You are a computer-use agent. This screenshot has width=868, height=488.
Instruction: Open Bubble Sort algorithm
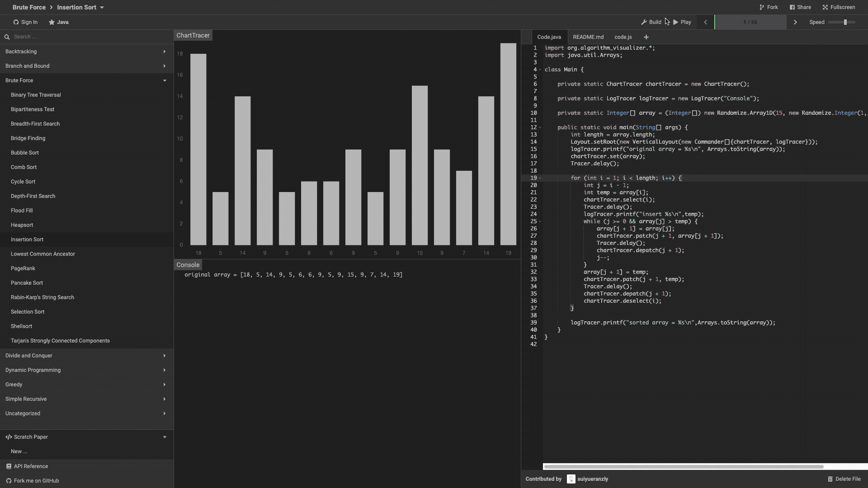pyautogui.click(x=87, y=153)
